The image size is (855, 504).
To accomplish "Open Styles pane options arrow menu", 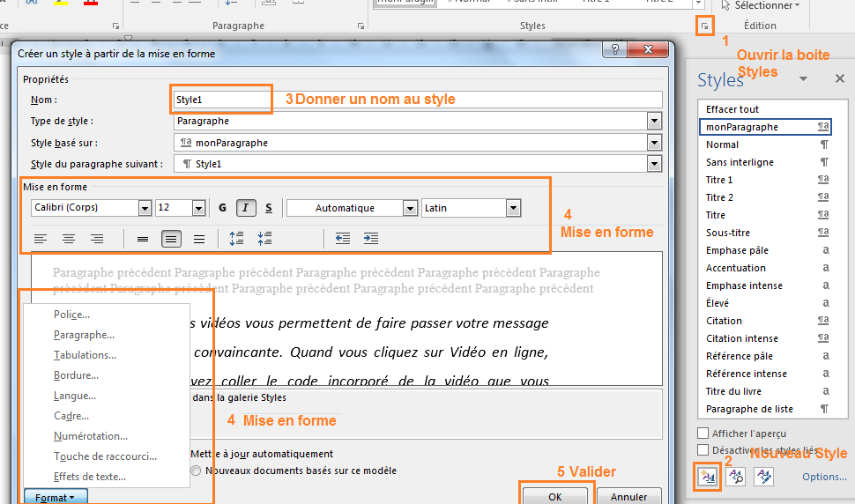I will [x=803, y=79].
